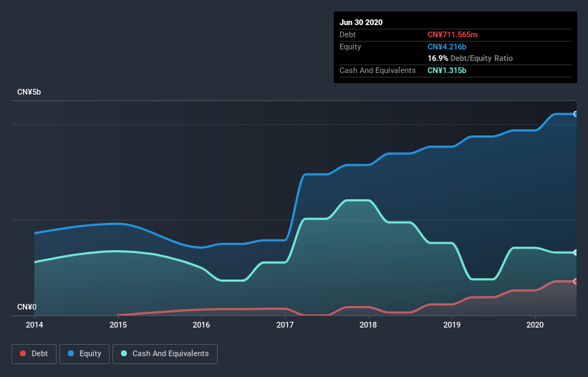Click the 16.9% Debt/Equity Ratio text
This screenshot has height=377, width=588.
coord(471,59)
